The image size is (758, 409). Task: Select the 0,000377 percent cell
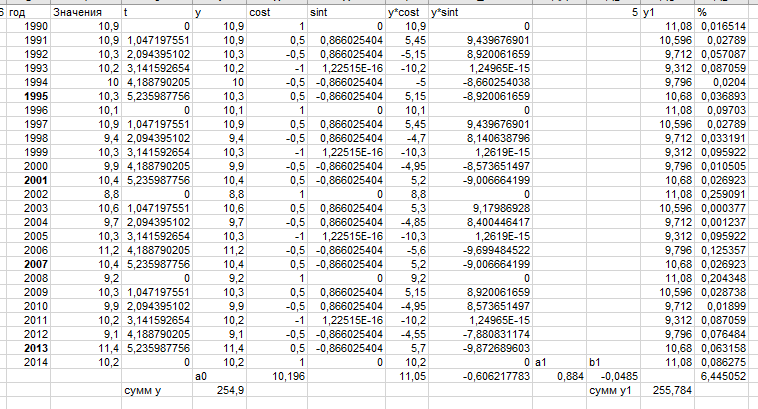click(722, 208)
